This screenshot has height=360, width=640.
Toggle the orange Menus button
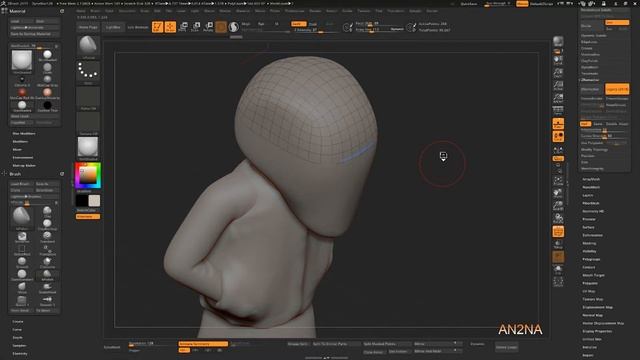[522, 4]
